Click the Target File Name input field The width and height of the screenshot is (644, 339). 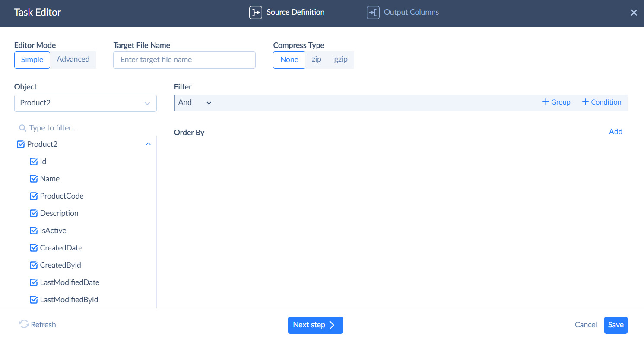click(184, 60)
